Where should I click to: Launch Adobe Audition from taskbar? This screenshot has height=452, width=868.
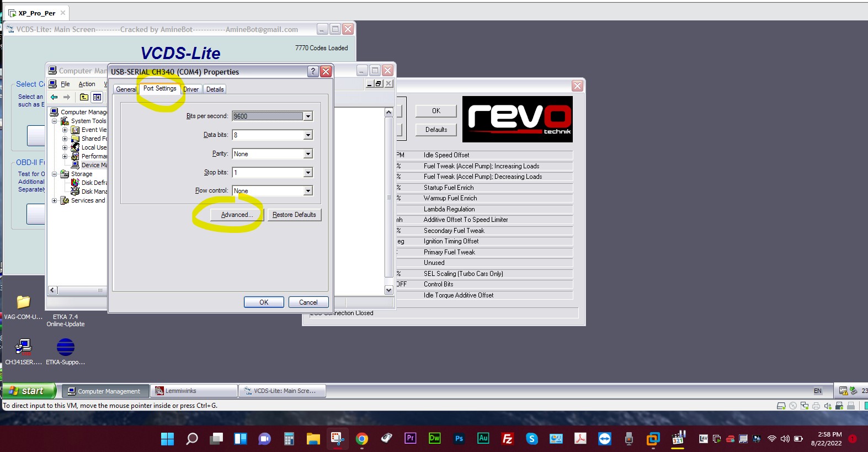pos(483,438)
